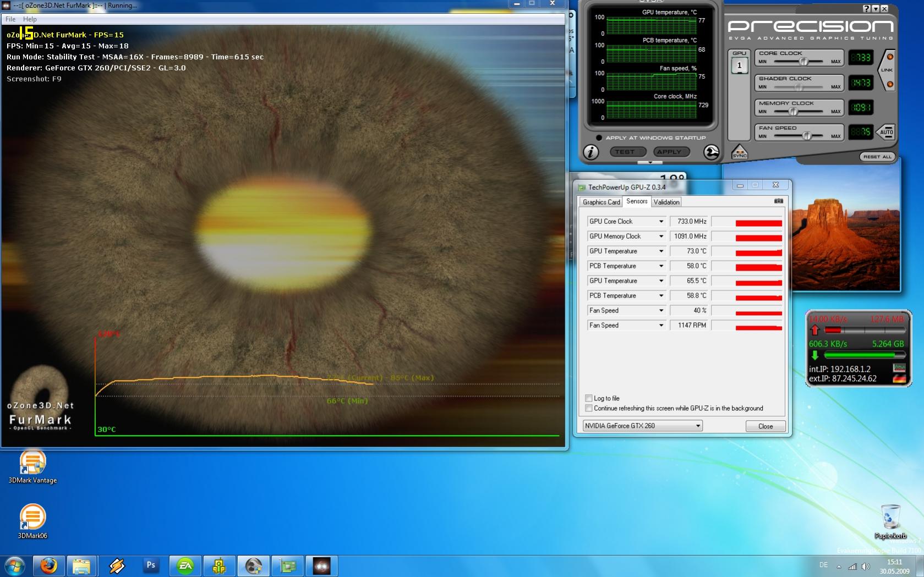
Task: Click the FurMark window title icon
Action: click(7, 6)
